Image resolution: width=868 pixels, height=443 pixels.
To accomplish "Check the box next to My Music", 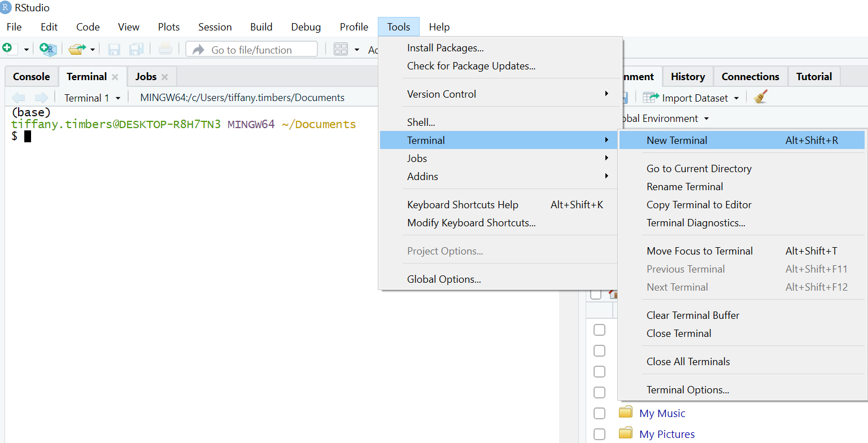I will pyautogui.click(x=599, y=413).
